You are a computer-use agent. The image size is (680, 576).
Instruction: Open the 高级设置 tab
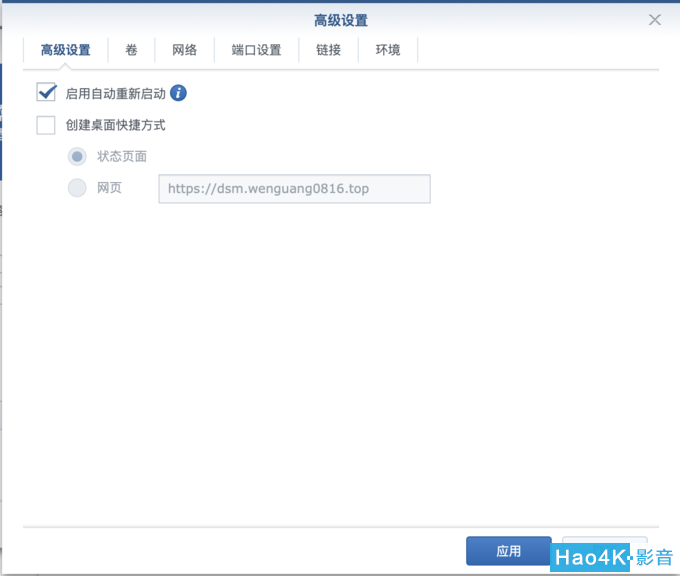[65, 50]
